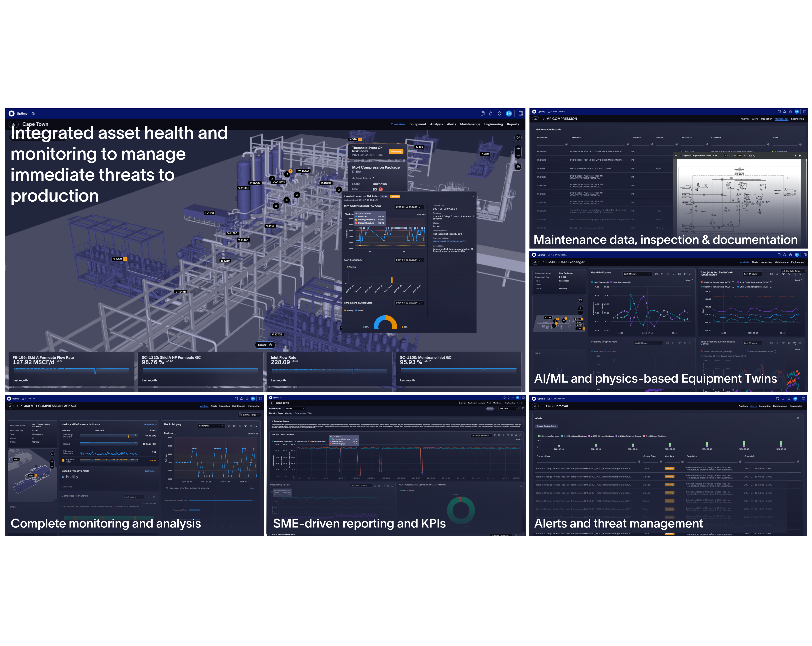812x646 pixels.
Task: Toggle Flow Resistance series in Health Indicators legend
Action: tap(620, 282)
